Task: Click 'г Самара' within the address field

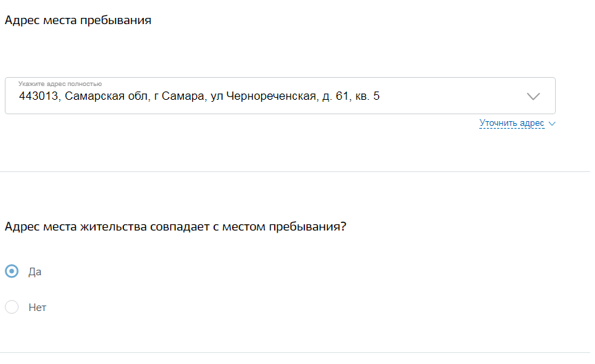Action: pos(176,96)
